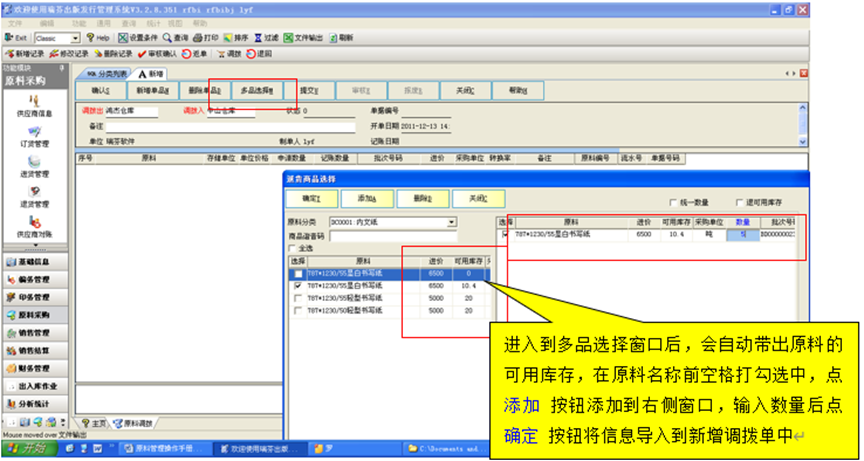This screenshot has width=864, height=461.
Task: Enable the 可用库存 checkbox at top right of dialog
Action: pyautogui.click(x=739, y=202)
